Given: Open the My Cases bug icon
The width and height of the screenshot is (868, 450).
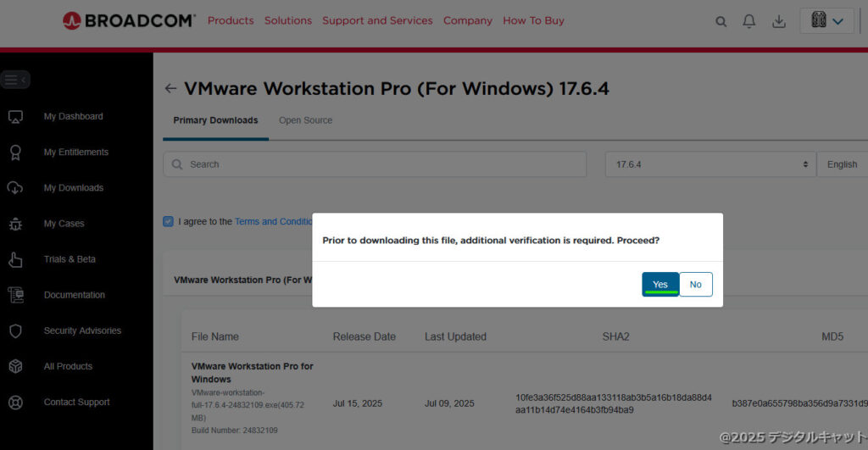Looking at the screenshot, I should point(15,224).
